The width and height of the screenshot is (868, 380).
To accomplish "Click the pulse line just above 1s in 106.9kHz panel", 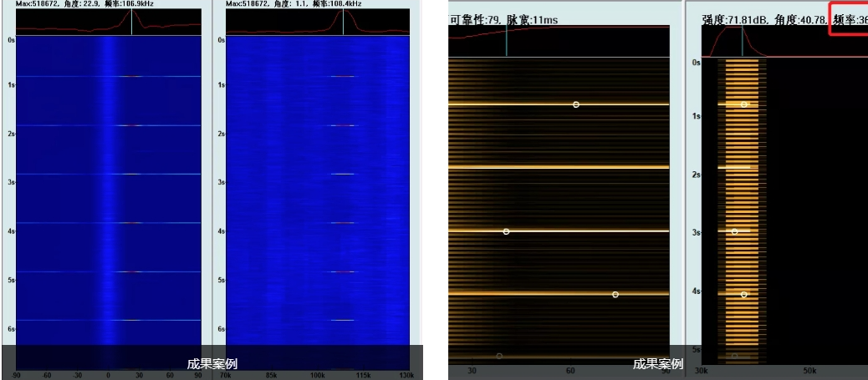I will click(x=109, y=76).
